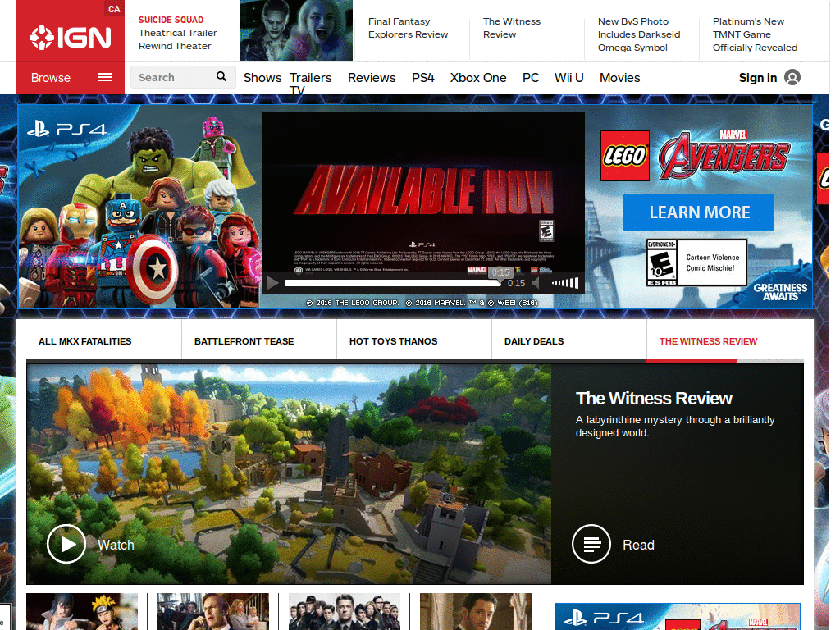Click the Watch play icon for the Witness
Viewport: 840px width, 630px height.
click(x=66, y=544)
